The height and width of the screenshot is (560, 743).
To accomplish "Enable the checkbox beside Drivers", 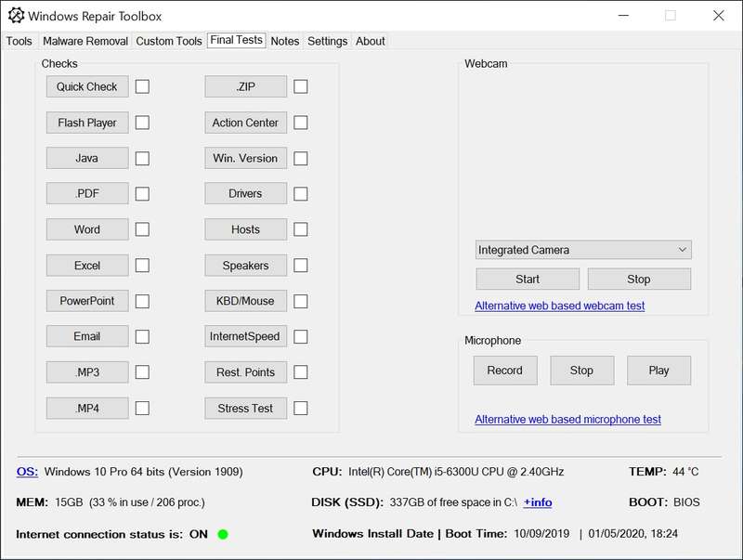I will coord(301,193).
